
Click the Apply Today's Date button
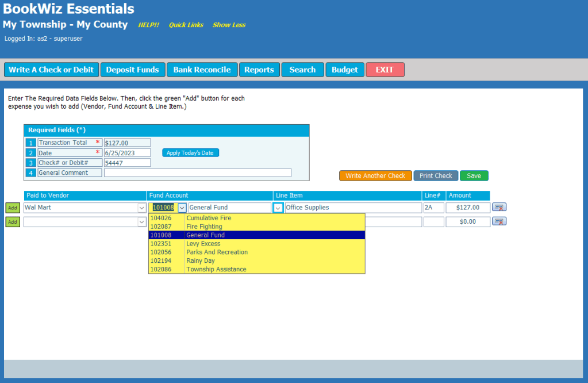[x=190, y=153]
